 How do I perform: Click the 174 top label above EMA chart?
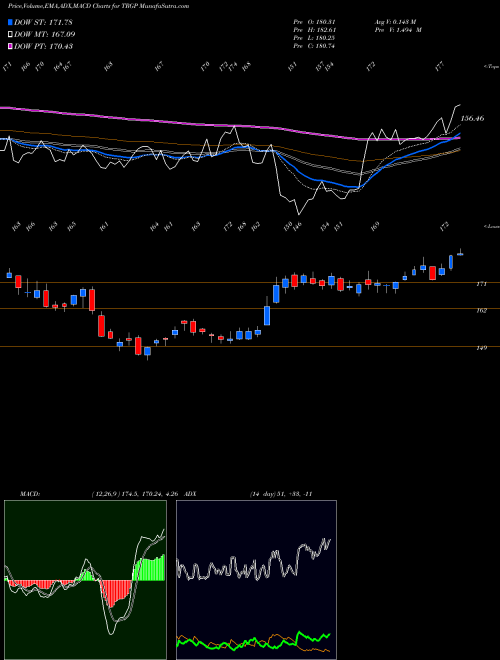(233, 67)
